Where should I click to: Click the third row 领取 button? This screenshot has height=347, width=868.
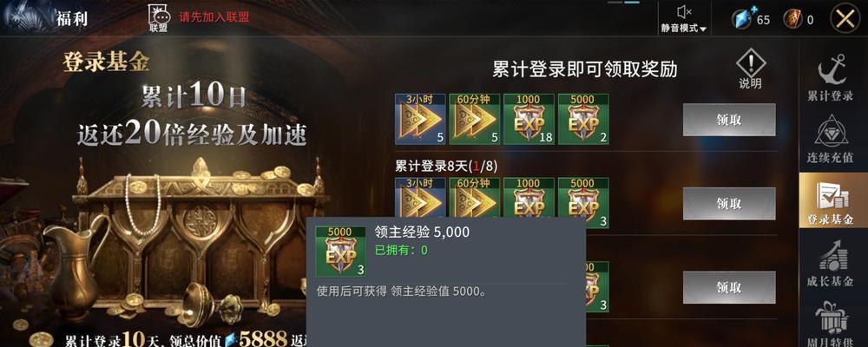pyautogui.click(x=729, y=288)
